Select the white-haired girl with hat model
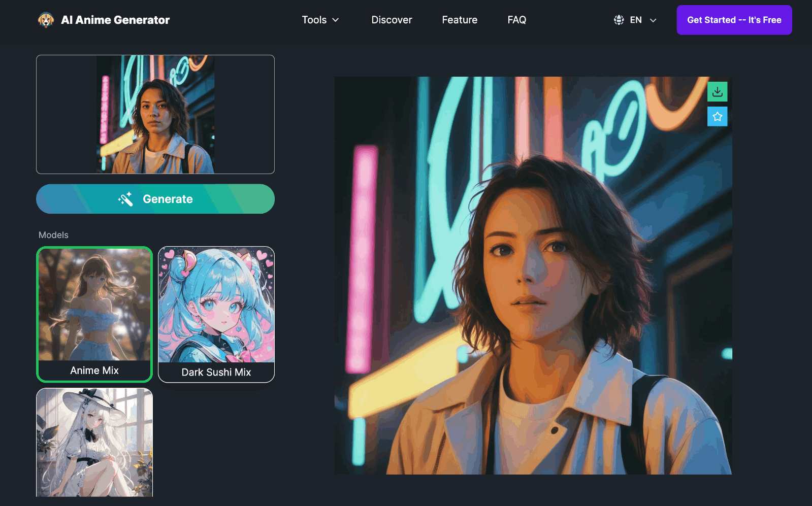 [x=94, y=442]
